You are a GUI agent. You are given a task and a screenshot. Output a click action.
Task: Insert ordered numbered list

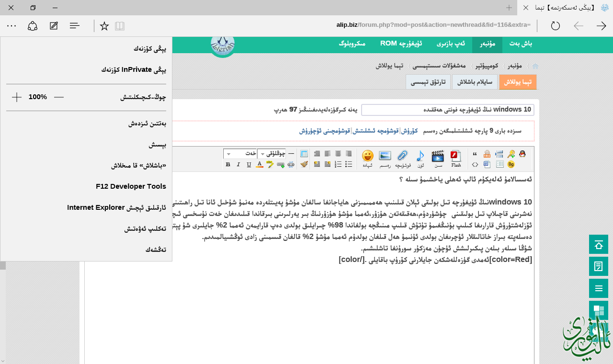[338, 164]
